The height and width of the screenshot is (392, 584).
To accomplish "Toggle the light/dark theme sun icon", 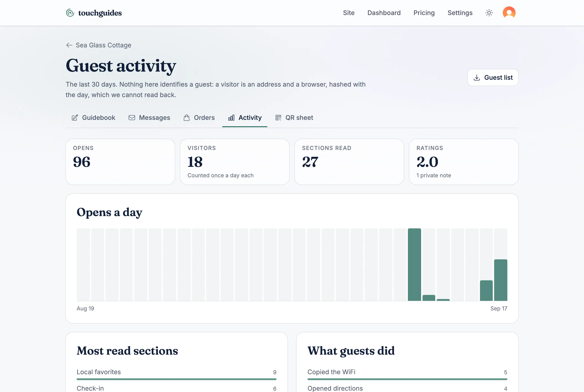I will (x=489, y=13).
